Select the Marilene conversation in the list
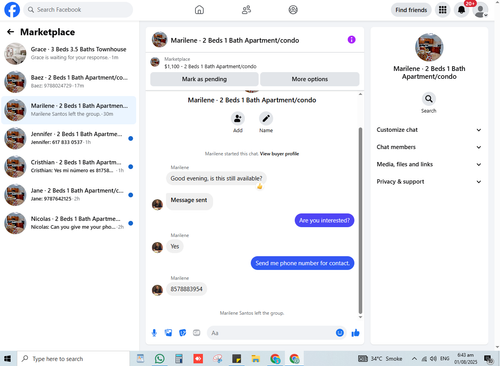 coord(69,110)
